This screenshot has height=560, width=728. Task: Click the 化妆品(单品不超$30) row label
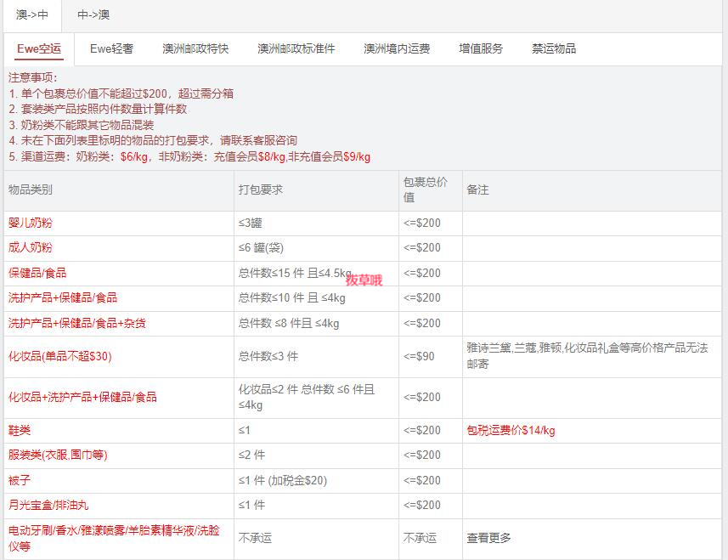(x=60, y=356)
